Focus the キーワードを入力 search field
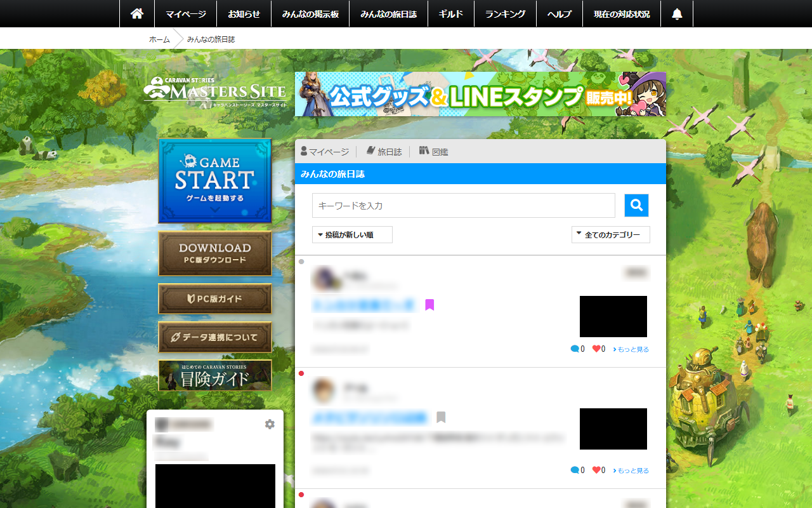This screenshot has width=812, height=508. click(x=464, y=206)
